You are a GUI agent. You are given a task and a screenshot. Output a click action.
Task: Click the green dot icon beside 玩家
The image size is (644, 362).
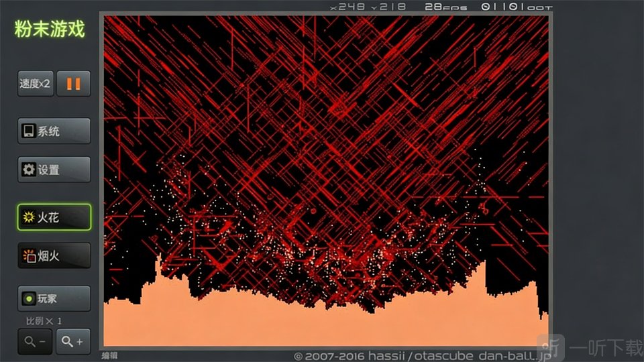[x=29, y=298]
